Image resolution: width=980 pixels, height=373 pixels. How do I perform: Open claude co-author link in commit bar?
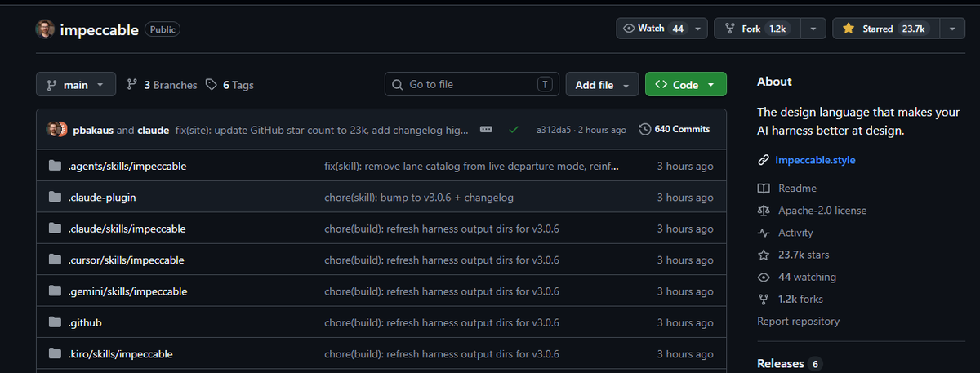153,130
